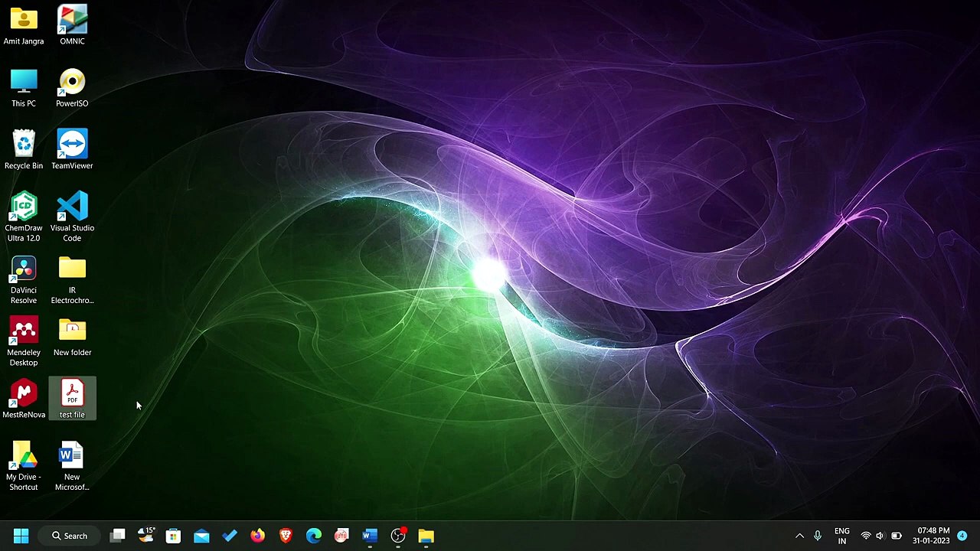This screenshot has width=980, height=551.
Task: Click the microphone tray icon
Action: point(818,536)
